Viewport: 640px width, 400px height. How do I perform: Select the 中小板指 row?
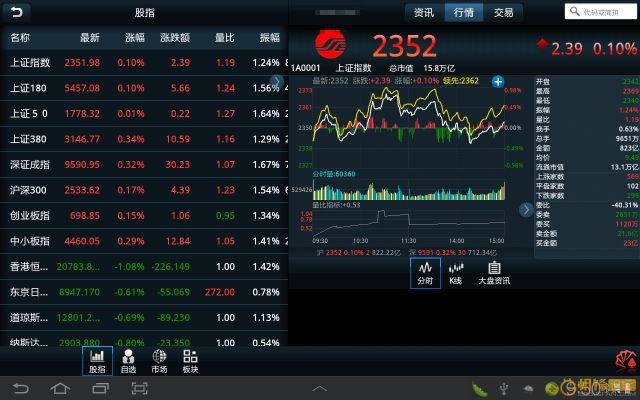point(144,241)
